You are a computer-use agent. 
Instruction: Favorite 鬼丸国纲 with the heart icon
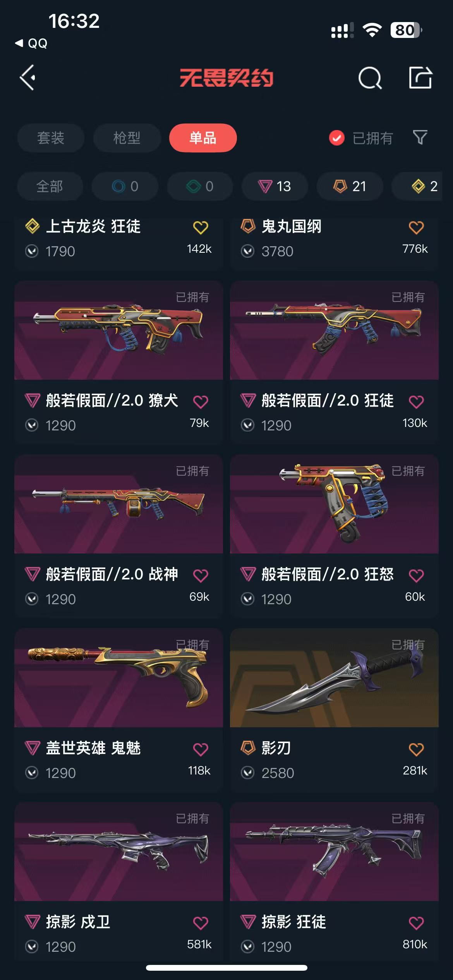(416, 227)
